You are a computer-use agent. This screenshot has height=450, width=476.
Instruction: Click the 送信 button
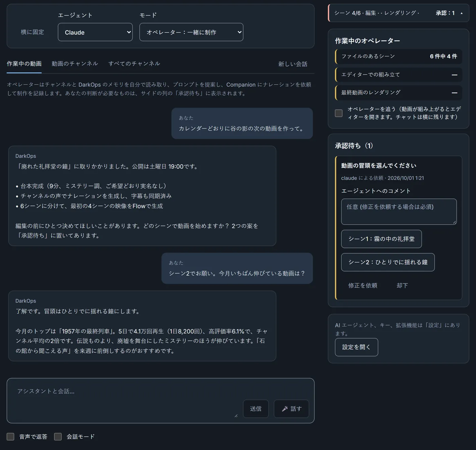point(256,409)
